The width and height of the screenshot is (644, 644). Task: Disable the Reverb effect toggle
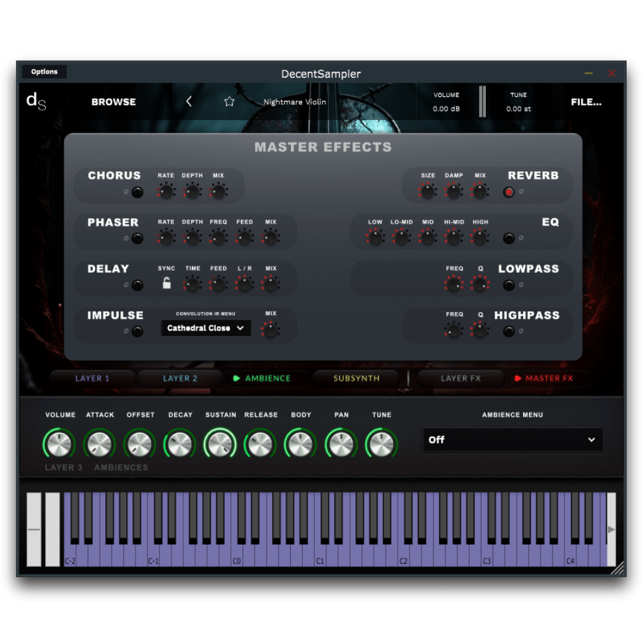(x=509, y=192)
